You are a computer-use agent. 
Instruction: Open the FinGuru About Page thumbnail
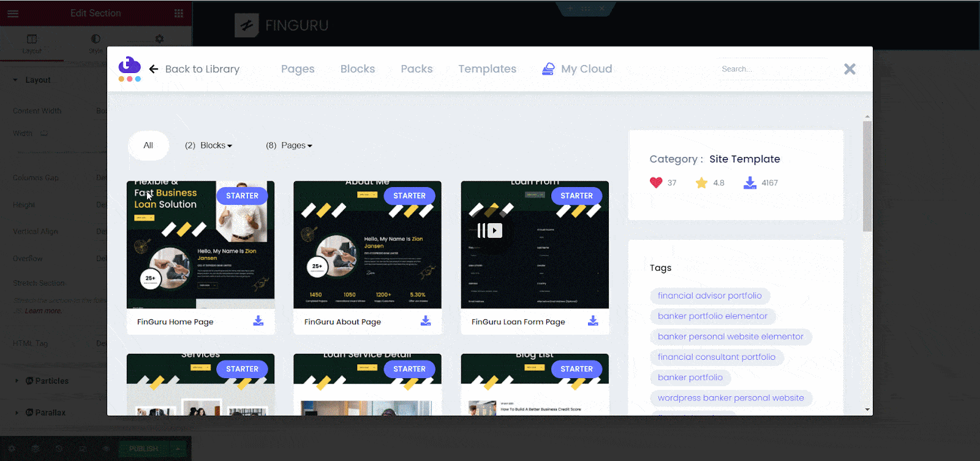[x=367, y=245]
